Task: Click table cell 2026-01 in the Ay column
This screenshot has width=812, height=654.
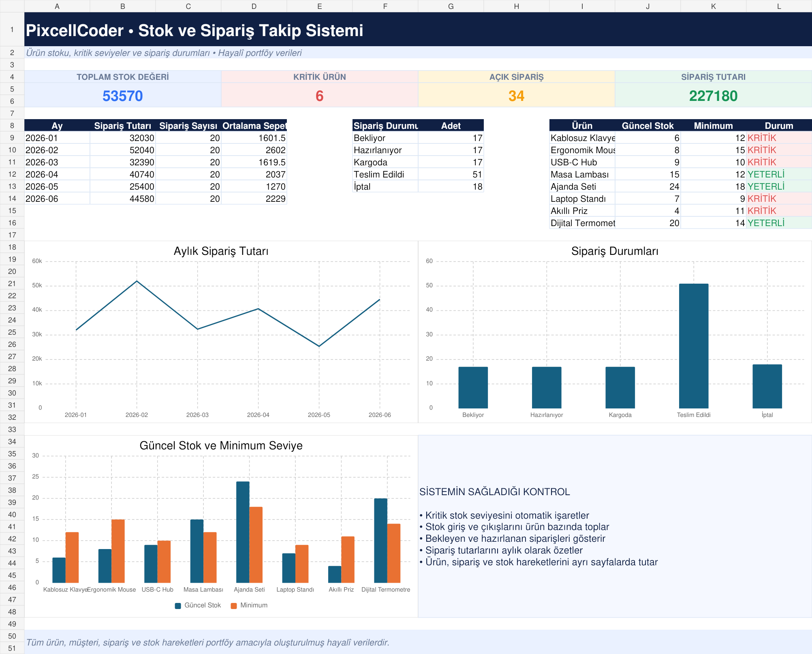Action: tap(57, 138)
